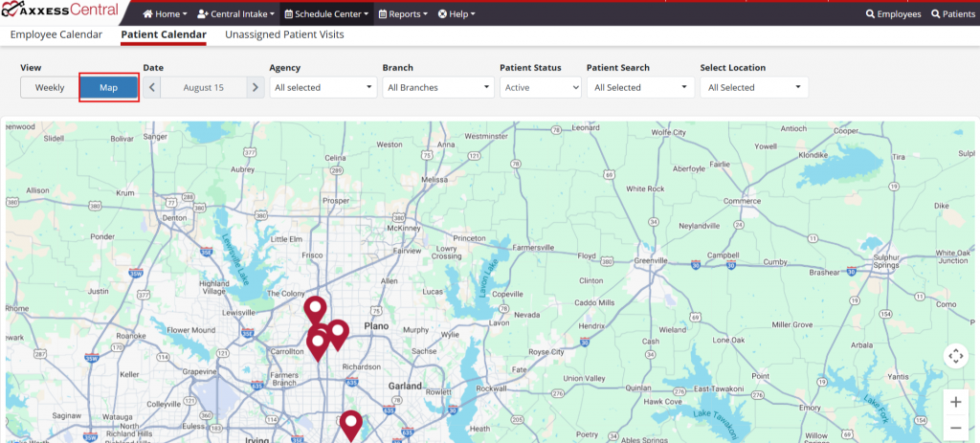Viewport: 980px width, 443px height.
Task: Select the Map view button
Action: 109,87
